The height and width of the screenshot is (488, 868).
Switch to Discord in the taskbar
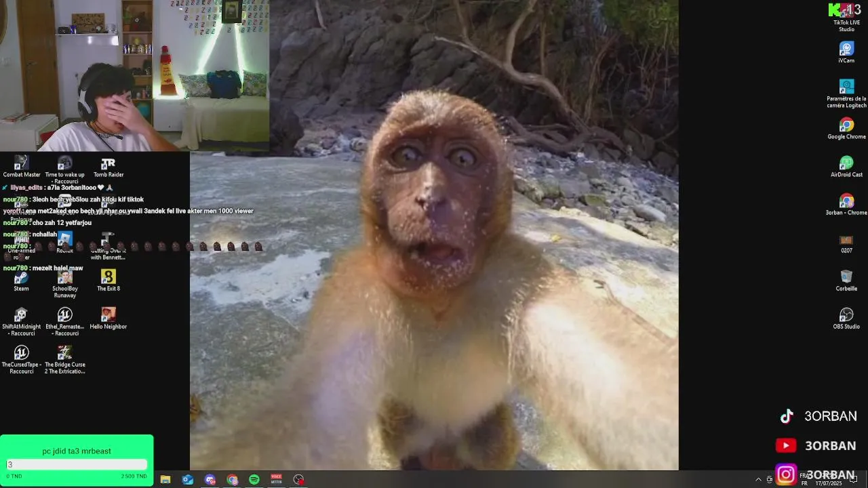coord(210,479)
